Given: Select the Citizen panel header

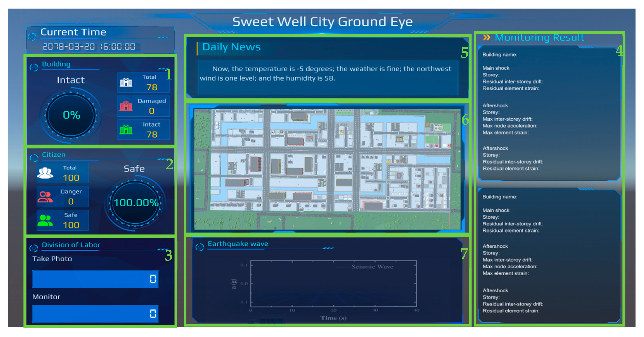Looking at the screenshot, I should [x=54, y=155].
